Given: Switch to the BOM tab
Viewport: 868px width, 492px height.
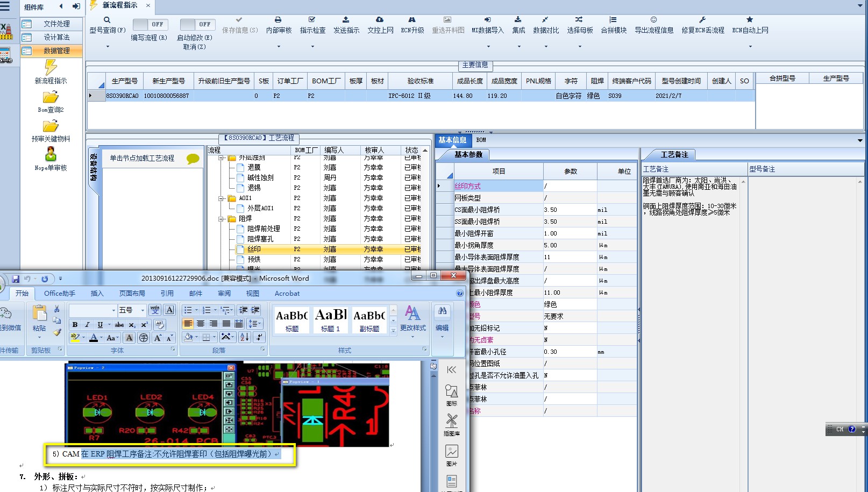Looking at the screenshot, I should [481, 140].
